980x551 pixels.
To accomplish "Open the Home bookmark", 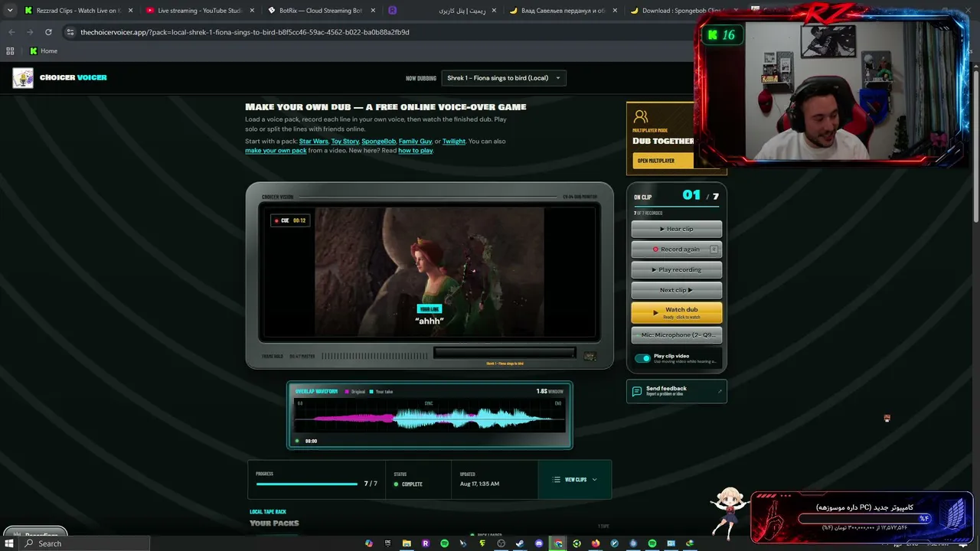I will (44, 51).
